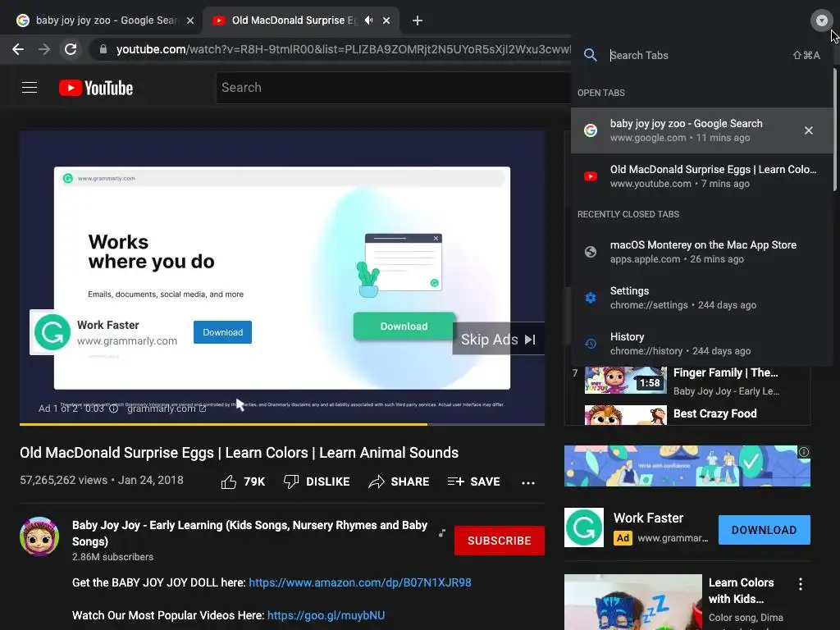Click the DOWNLOAD button in sidebar ad
This screenshot has width=840, height=630.
pyautogui.click(x=764, y=530)
